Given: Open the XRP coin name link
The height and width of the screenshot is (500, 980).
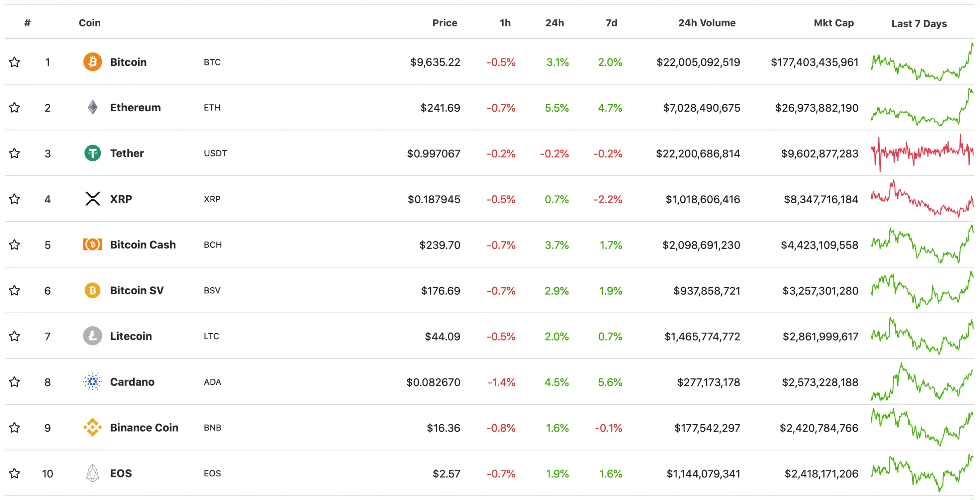Looking at the screenshot, I should pyautogui.click(x=121, y=199).
